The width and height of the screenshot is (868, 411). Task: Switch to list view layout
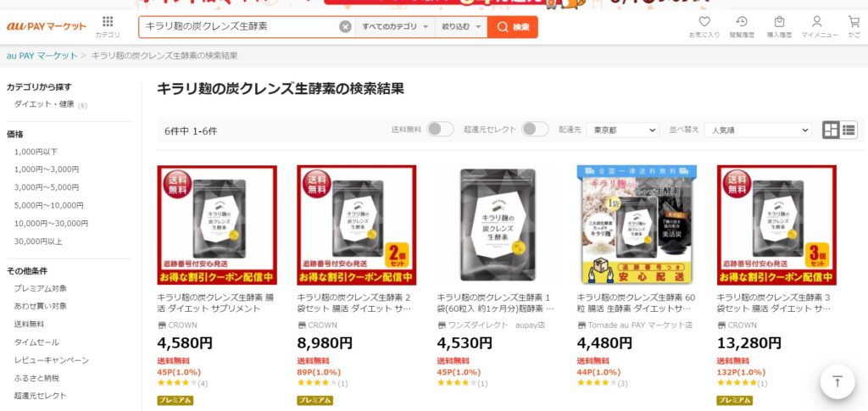pyautogui.click(x=849, y=130)
